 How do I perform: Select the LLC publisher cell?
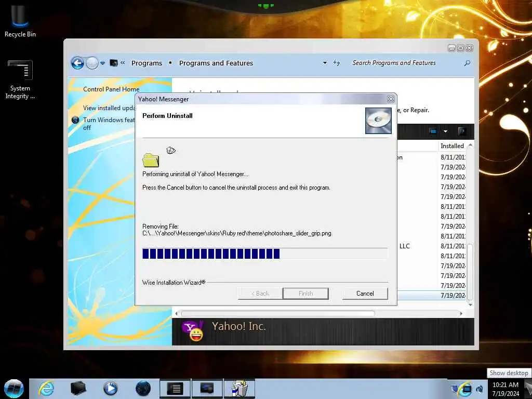coord(404,246)
